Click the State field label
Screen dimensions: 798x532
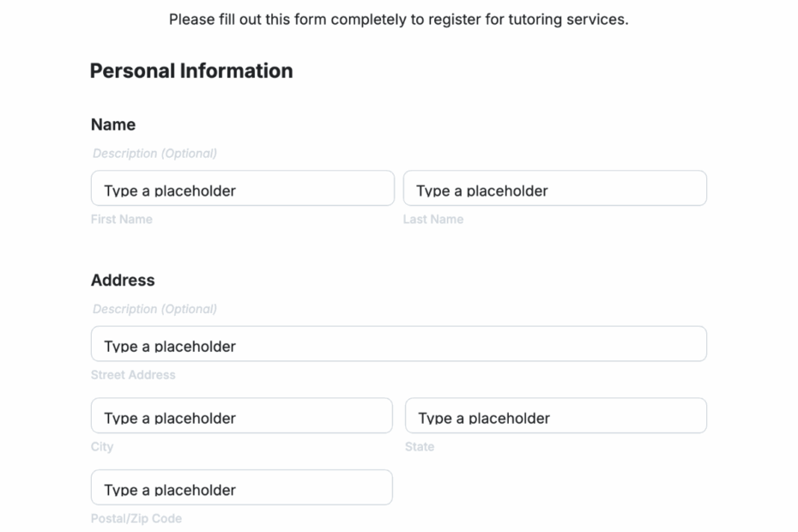(420, 447)
